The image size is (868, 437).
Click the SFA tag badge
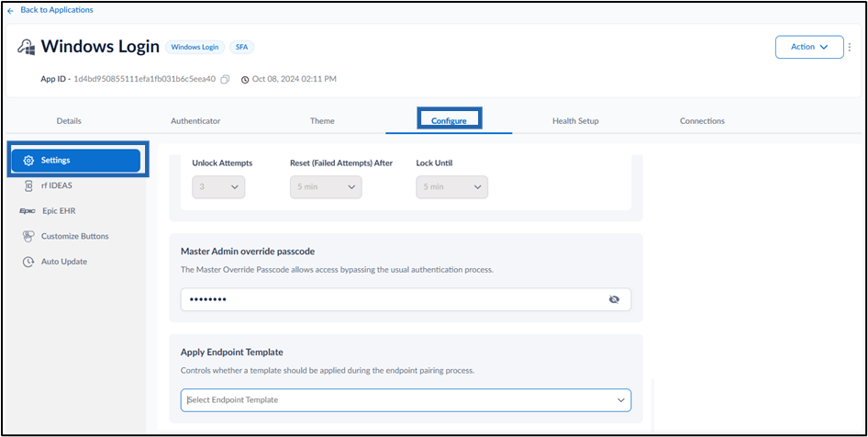click(x=242, y=47)
